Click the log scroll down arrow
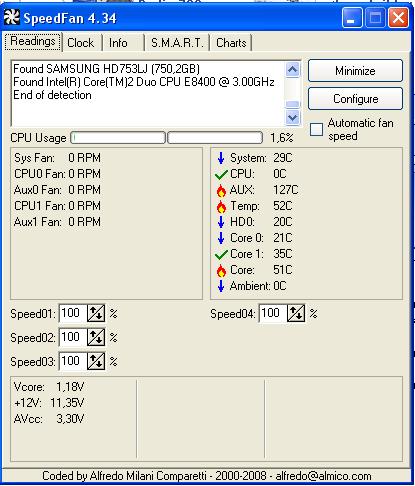The height and width of the screenshot is (486, 415). (x=293, y=117)
